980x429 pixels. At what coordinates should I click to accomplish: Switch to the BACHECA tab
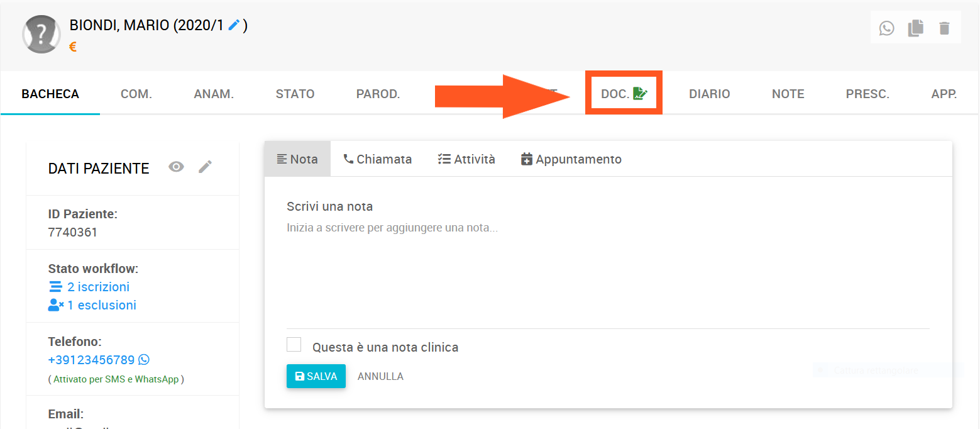50,94
